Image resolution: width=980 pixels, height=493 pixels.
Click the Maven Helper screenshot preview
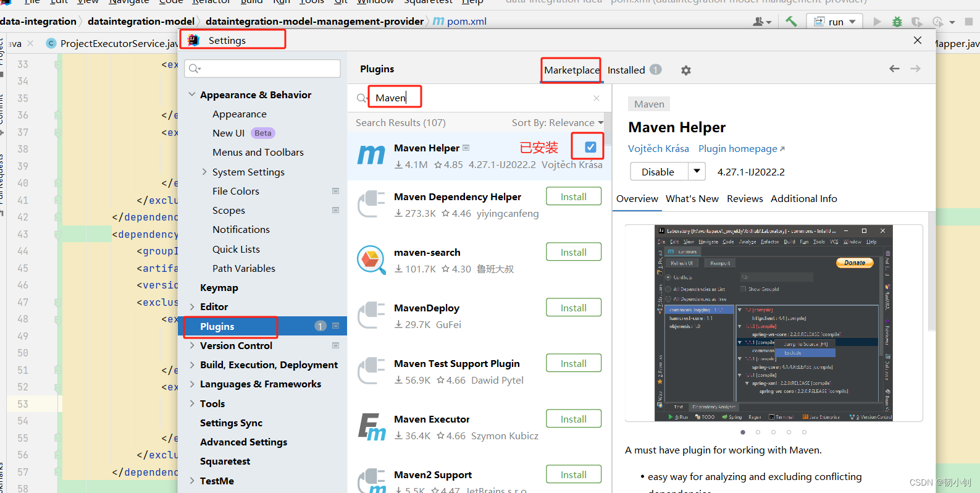774,323
